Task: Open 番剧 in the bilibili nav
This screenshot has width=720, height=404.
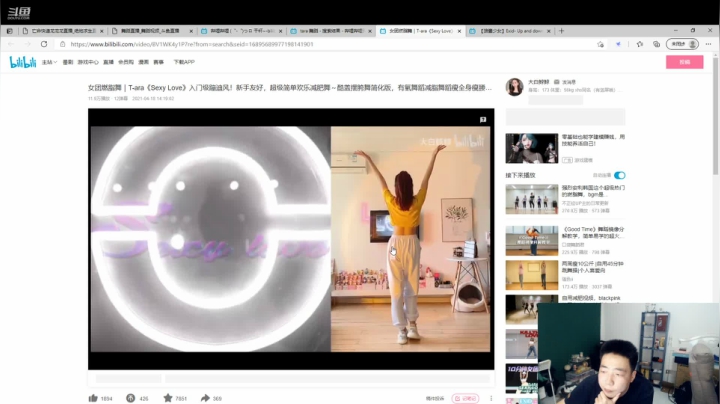Action: tap(68, 62)
